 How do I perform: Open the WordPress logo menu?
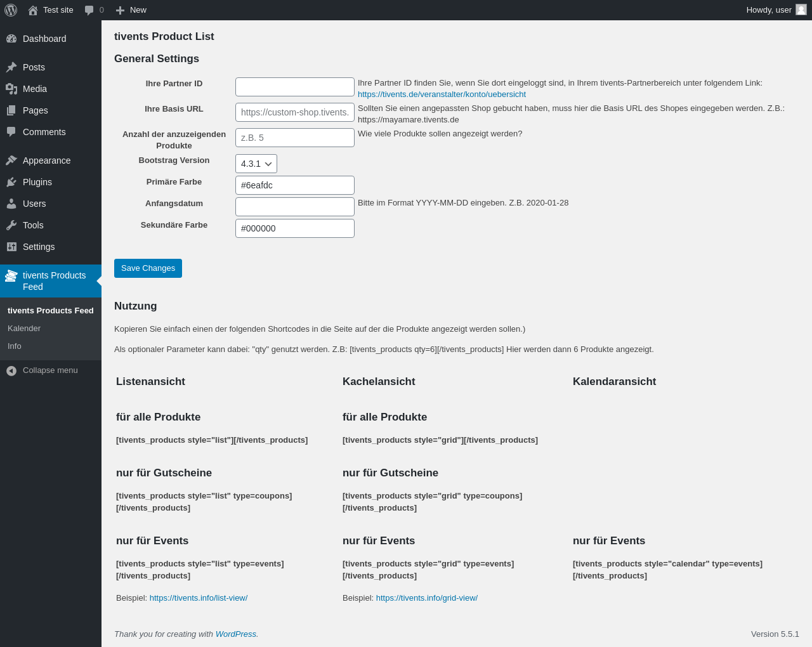(11, 10)
